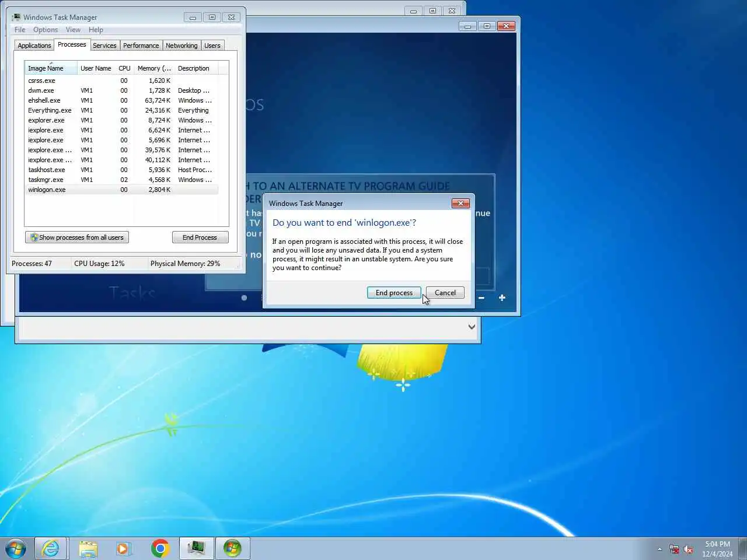Open the Options menu in Task Manager

pos(46,30)
